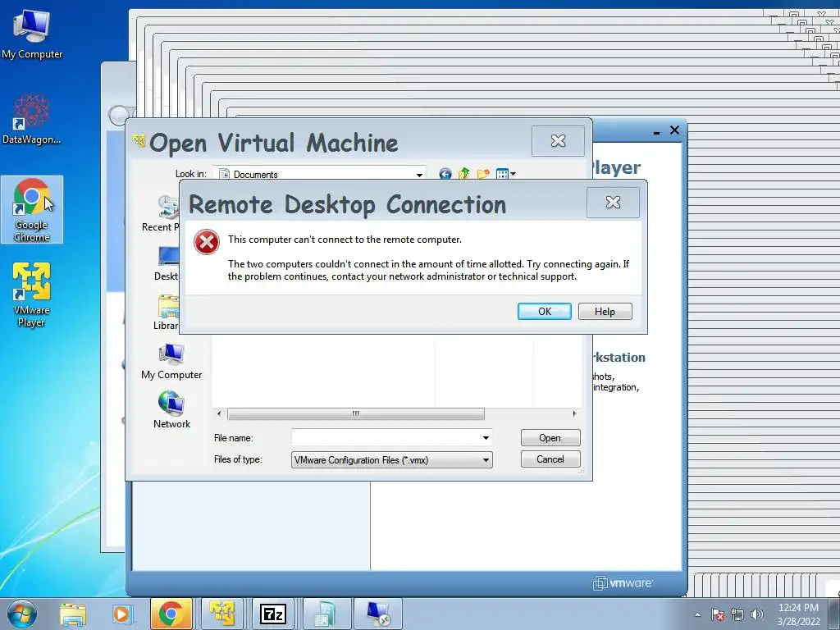This screenshot has width=840, height=630.
Task: Click the clock showing 12:24 PM
Action: pyautogui.click(x=798, y=614)
